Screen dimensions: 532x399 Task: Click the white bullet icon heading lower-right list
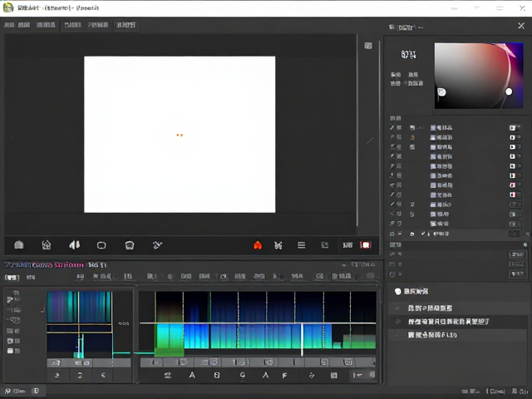point(397,292)
